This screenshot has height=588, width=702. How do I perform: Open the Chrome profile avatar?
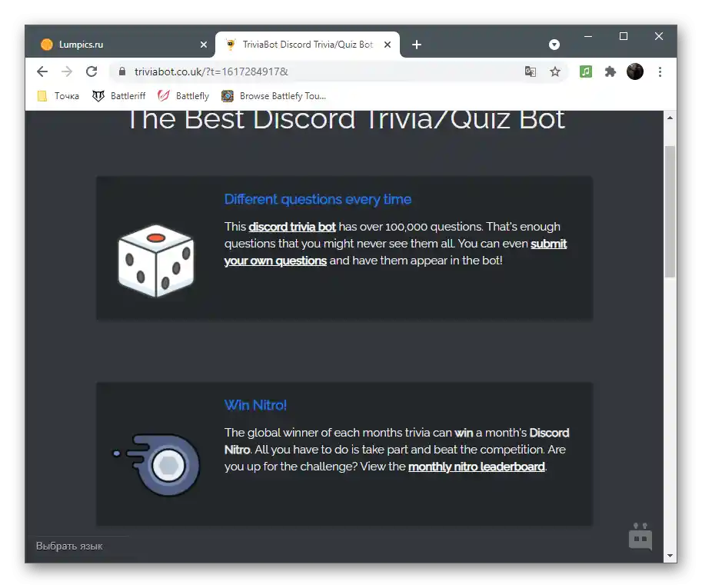pos(635,71)
